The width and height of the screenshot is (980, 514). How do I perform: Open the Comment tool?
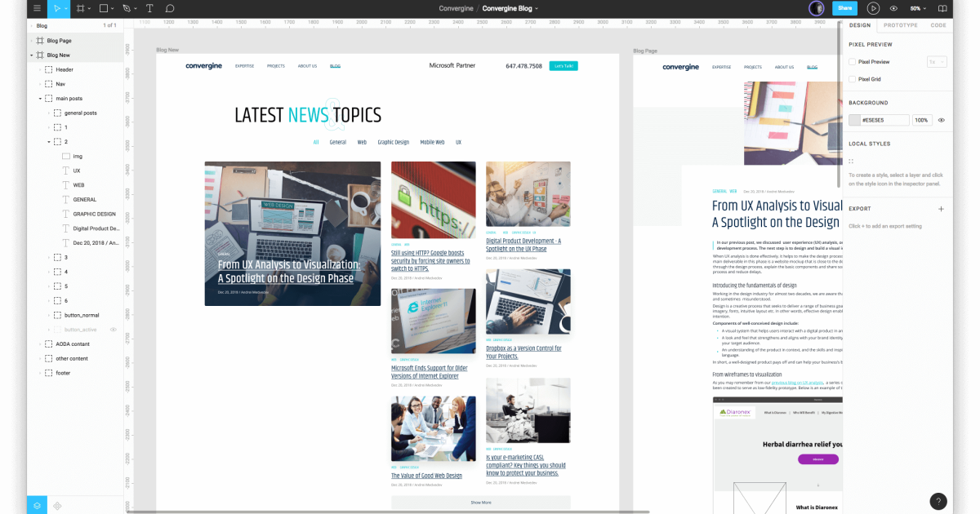[169, 8]
